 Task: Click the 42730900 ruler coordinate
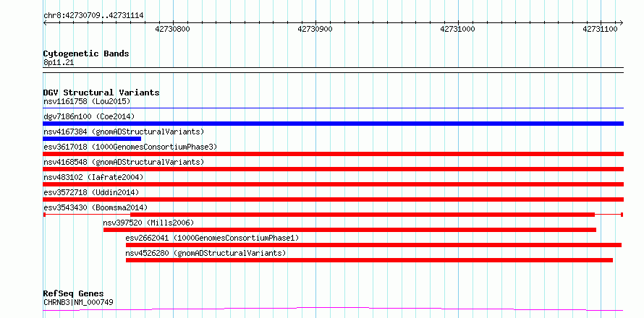[x=315, y=29]
